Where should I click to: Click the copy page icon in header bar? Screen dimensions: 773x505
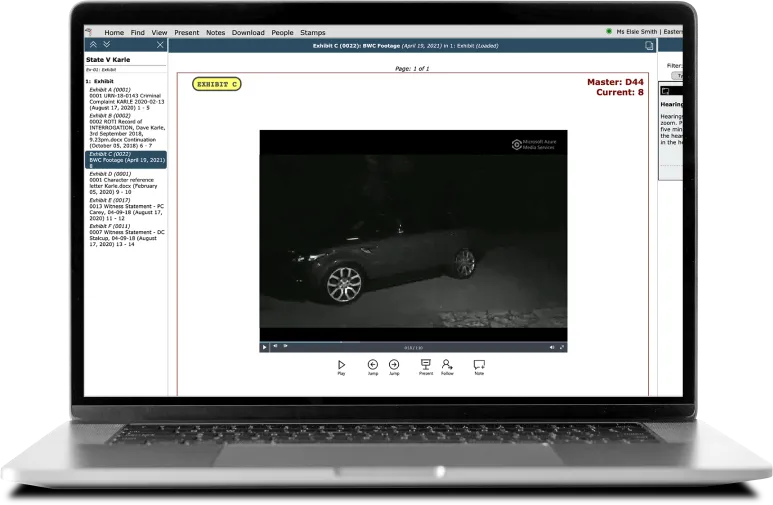click(x=649, y=45)
